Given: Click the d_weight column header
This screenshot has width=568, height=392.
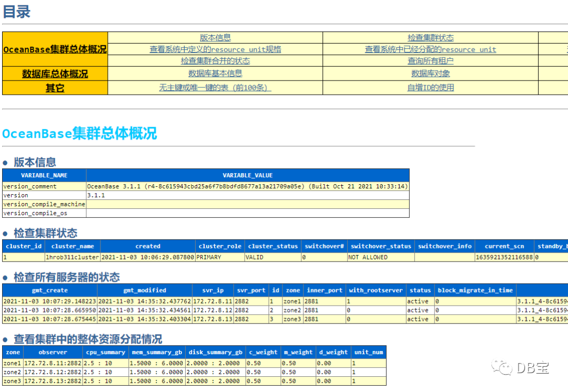Looking at the screenshot, I should [x=333, y=352].
